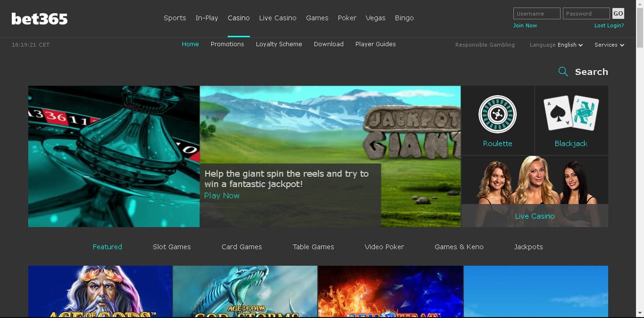The image size is (644, 318).
Task: Select the Card Games category
Action: click(241, 246)
